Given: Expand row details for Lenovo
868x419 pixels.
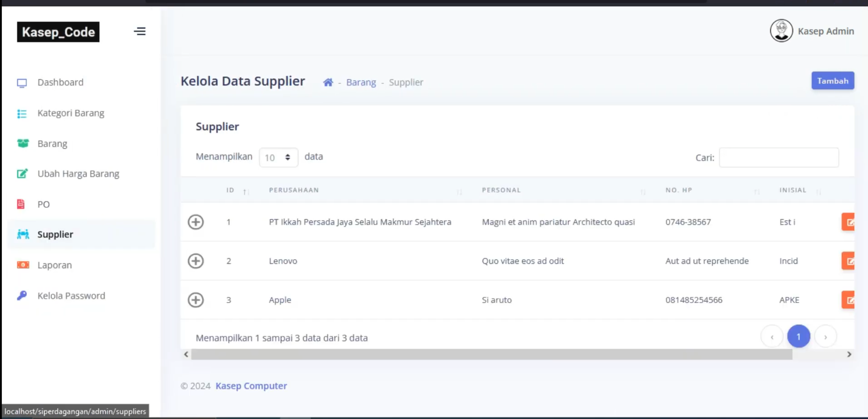Looking at the screenshot, I should pyautogui.click(x=196, y=261).
